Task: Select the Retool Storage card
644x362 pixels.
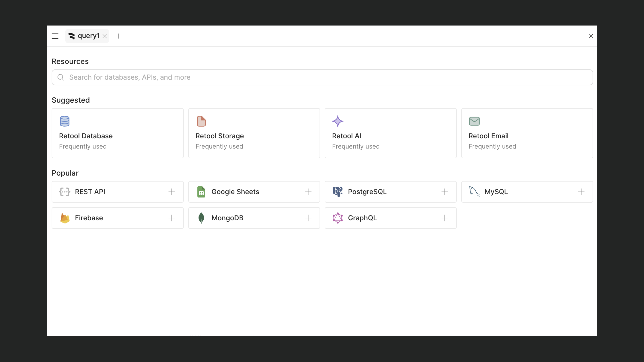Action: click(x=254, y=133)
